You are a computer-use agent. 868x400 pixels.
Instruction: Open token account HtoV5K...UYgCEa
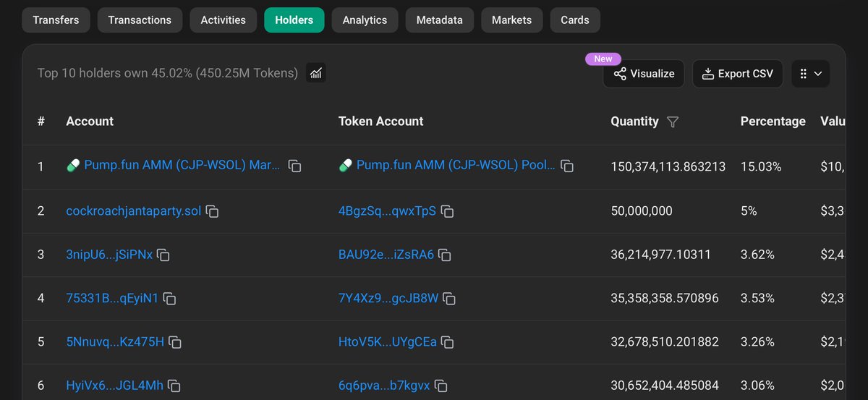click(x=388, y=341)
